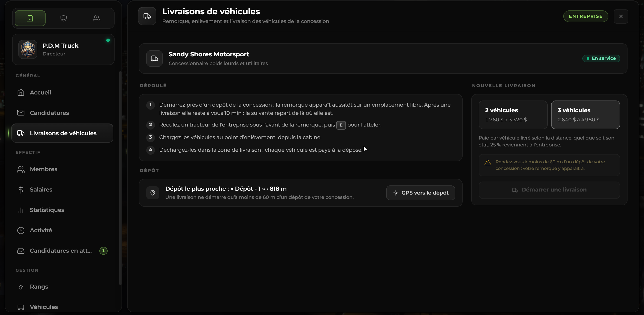
Task: Open Salaires in the sidebar
Action: (62, 190)
